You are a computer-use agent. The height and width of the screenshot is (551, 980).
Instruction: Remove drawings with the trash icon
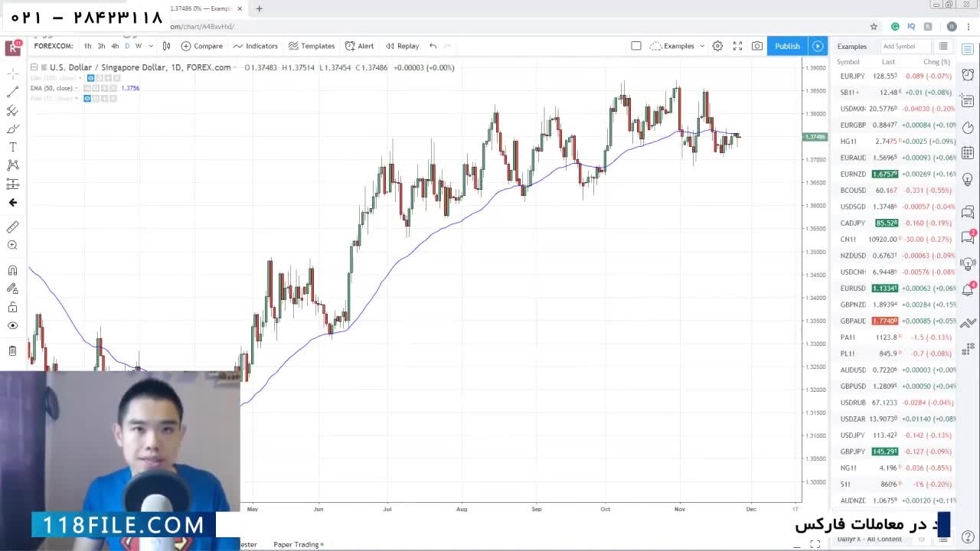13,350
